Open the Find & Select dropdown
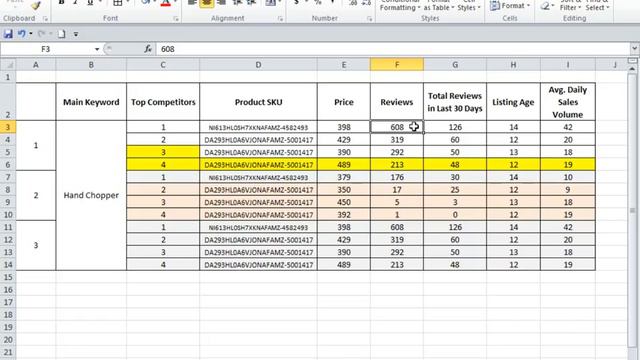Screen dimensions: 640x360 [597, 5]
